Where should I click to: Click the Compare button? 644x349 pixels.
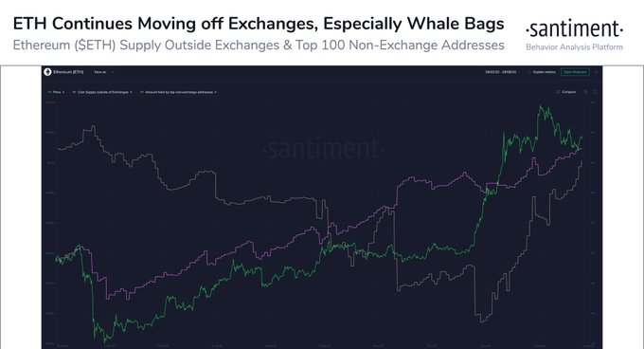565,92
